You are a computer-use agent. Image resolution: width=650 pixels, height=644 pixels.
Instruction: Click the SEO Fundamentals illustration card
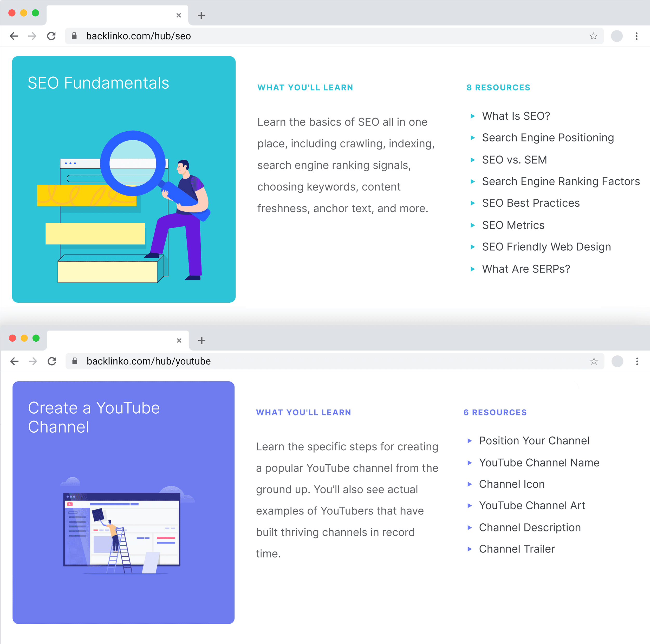pyautogui.click(x=123, y=179)
